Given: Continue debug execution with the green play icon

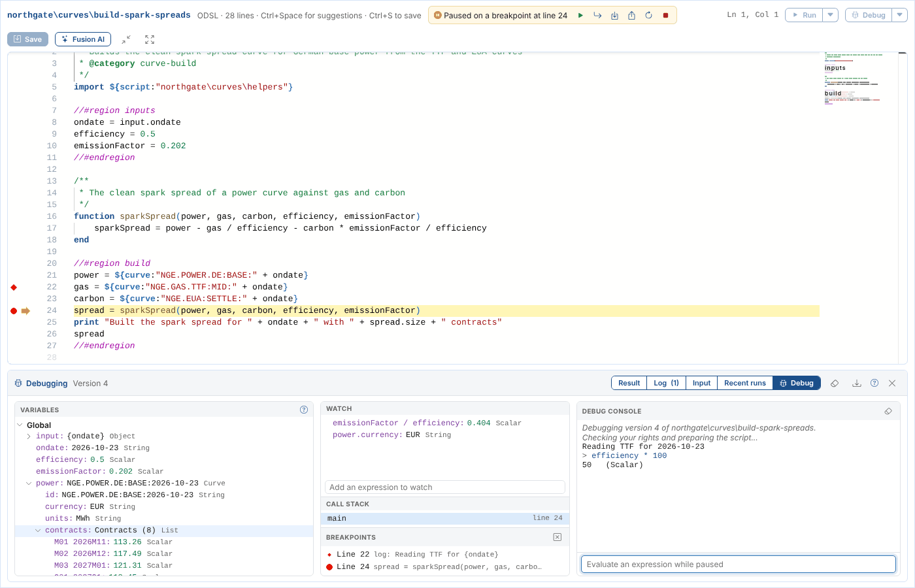Looking at the screenshot, I should click(x=580, y=15).
